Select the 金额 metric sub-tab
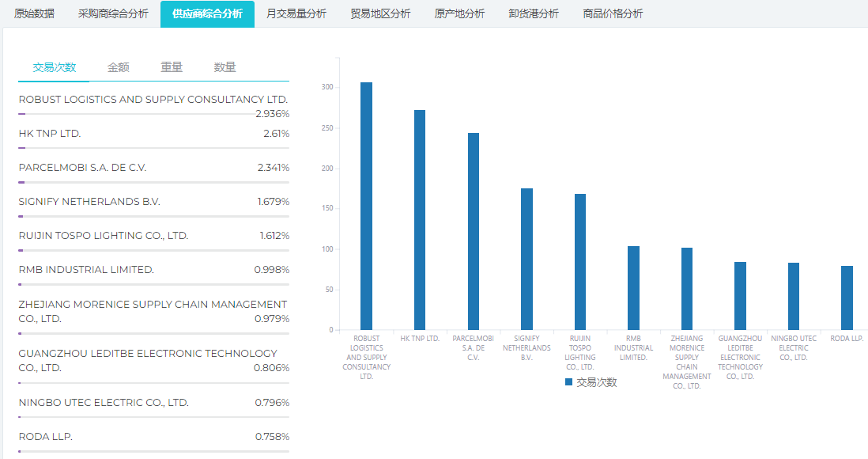 (x=119, y=67)
